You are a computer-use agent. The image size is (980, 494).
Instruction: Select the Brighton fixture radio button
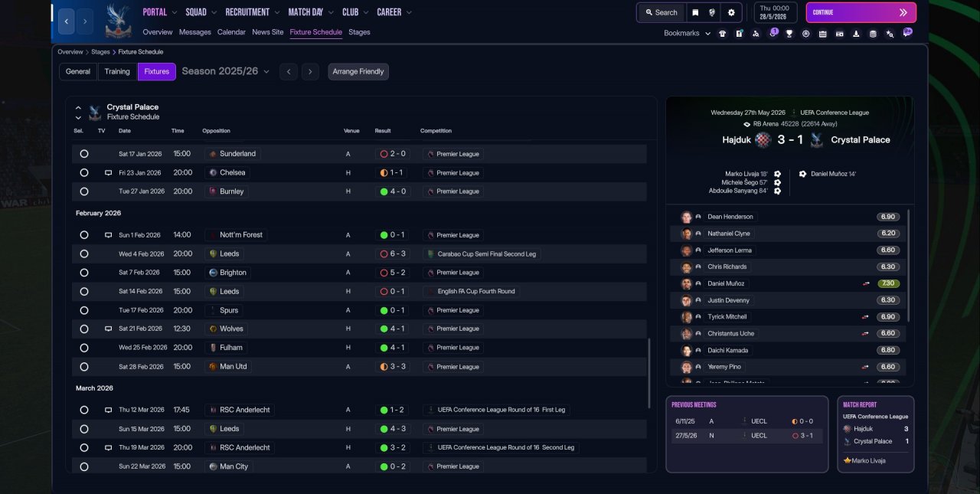[x=84, y=273]
